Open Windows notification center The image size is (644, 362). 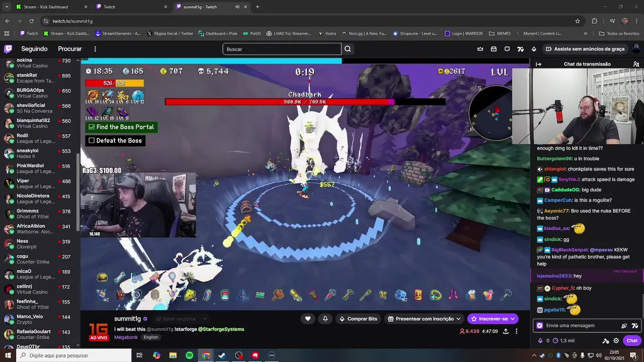(x=633, y=355)
